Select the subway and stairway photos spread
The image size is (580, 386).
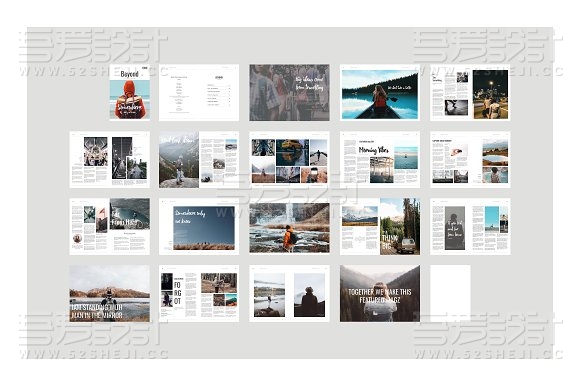pos(109,159)
